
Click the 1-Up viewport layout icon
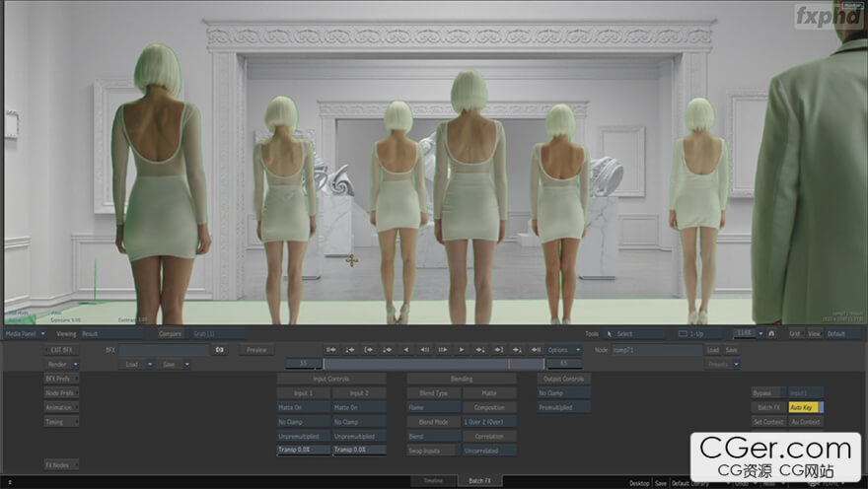click(x=684, y=333)
